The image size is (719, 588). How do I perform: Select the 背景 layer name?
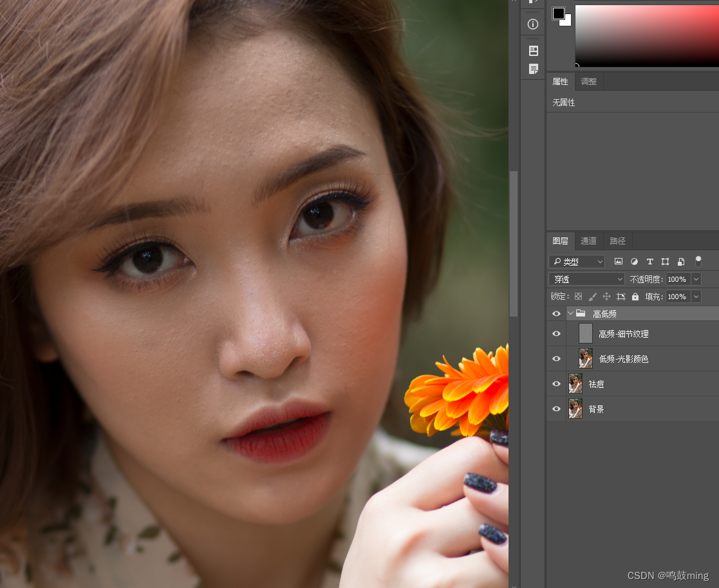(596, 409)
